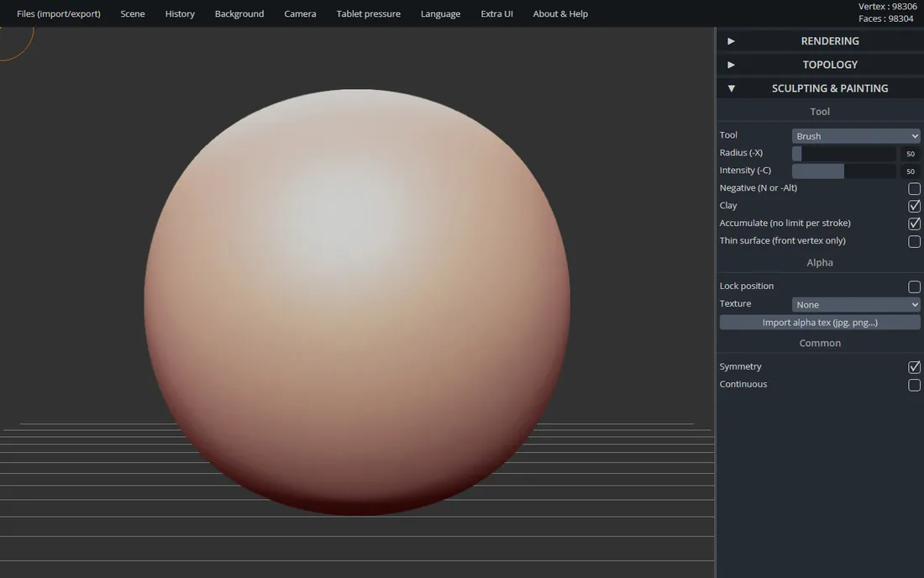Expand the Topology section arrow
924x578 pixels.
tap(731, 65)
